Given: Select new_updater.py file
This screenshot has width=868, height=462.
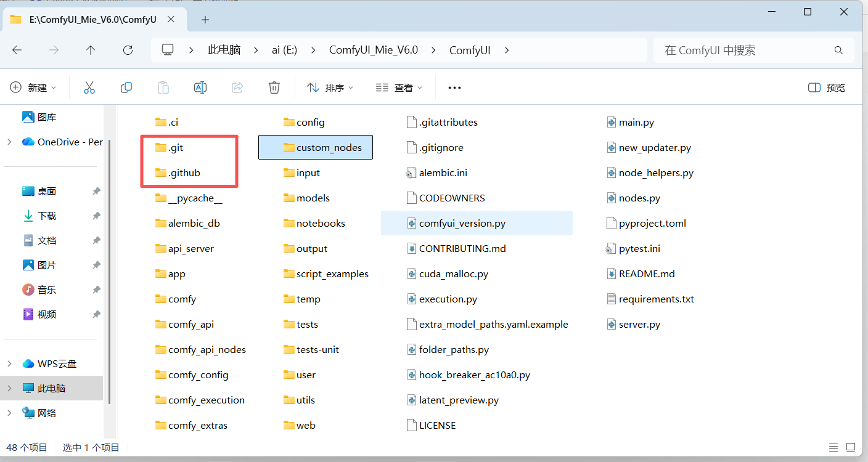Looking at the screenshot, I should [x=649, y=147].
